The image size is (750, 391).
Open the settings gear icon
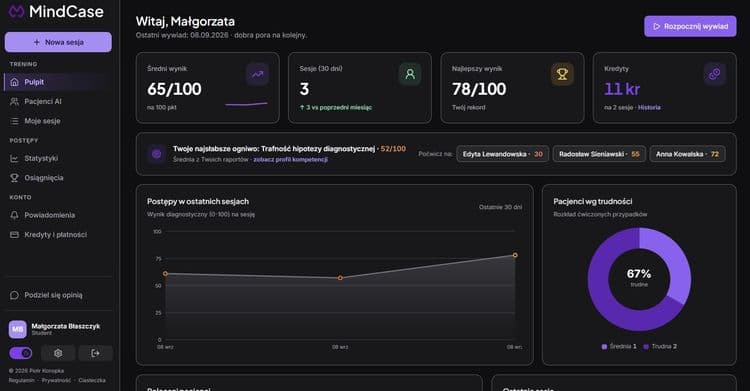coord(58,353)
